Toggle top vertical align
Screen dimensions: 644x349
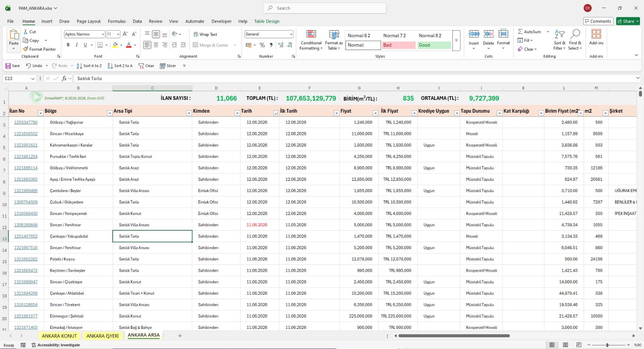tap(147, 34)
